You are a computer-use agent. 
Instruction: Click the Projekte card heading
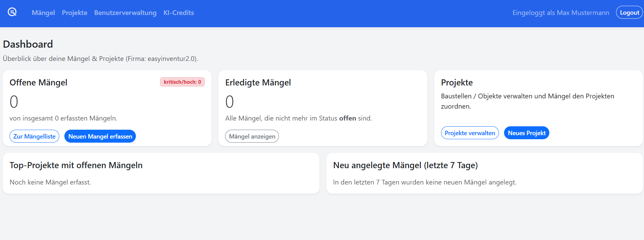457,83
